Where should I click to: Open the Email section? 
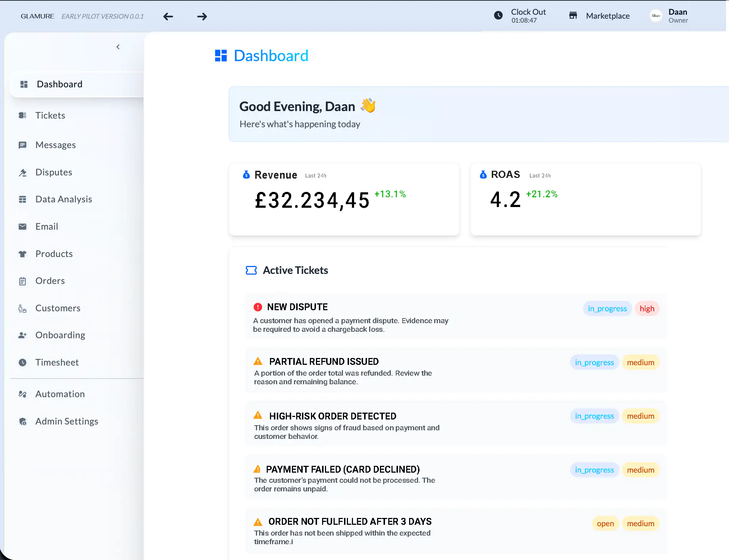click(x=46, y=226)
